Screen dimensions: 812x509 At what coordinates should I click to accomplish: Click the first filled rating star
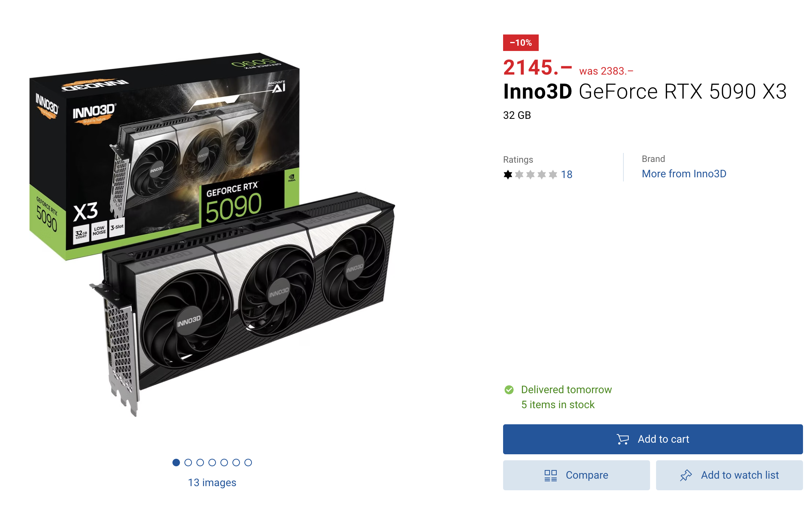[x=508, y=174]
